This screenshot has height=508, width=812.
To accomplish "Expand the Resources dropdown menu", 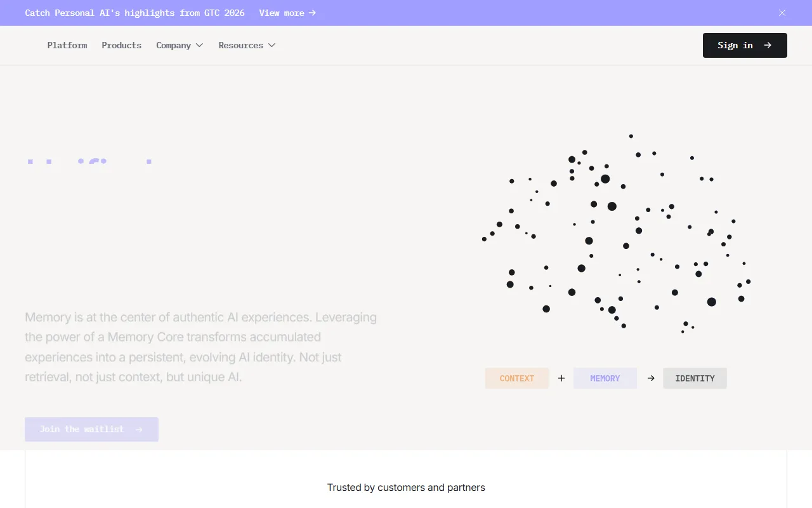I will click(x=247, y=45).
